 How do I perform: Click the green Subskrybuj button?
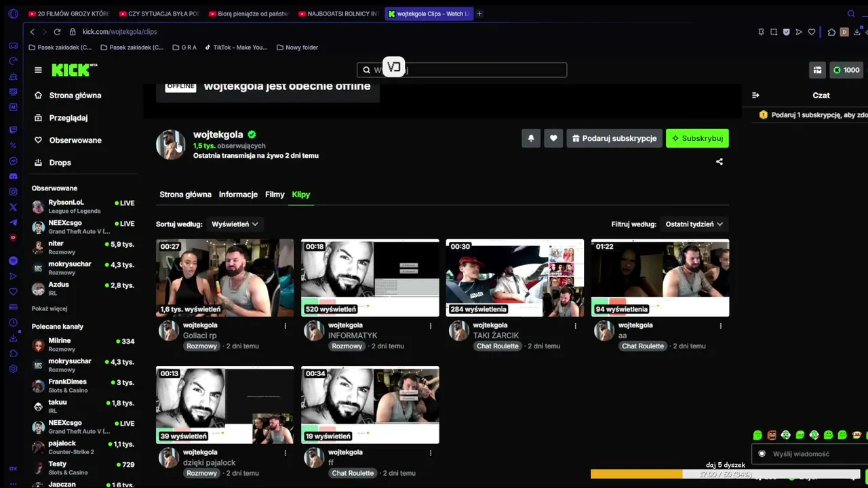pos(697,138)
